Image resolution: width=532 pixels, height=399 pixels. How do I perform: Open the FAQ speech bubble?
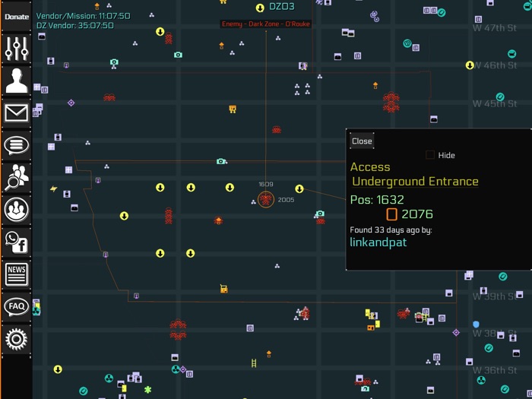click(16, 306)
